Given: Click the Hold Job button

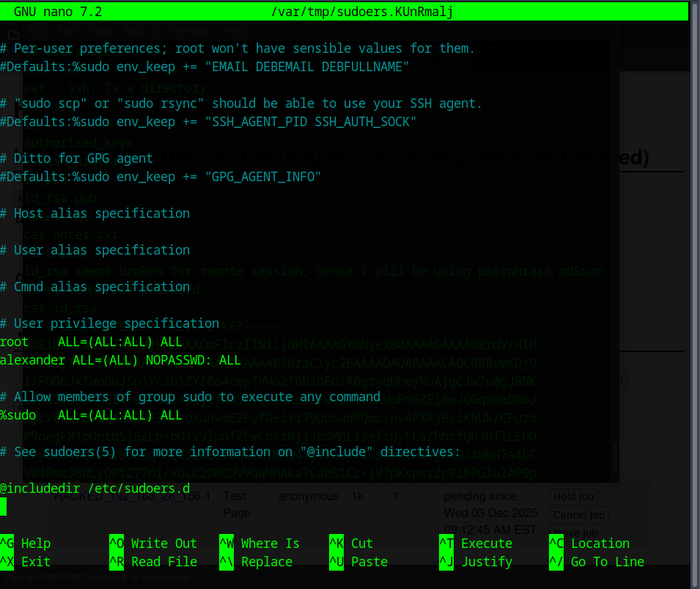Looking at the screenshot, I should [574, 497].
